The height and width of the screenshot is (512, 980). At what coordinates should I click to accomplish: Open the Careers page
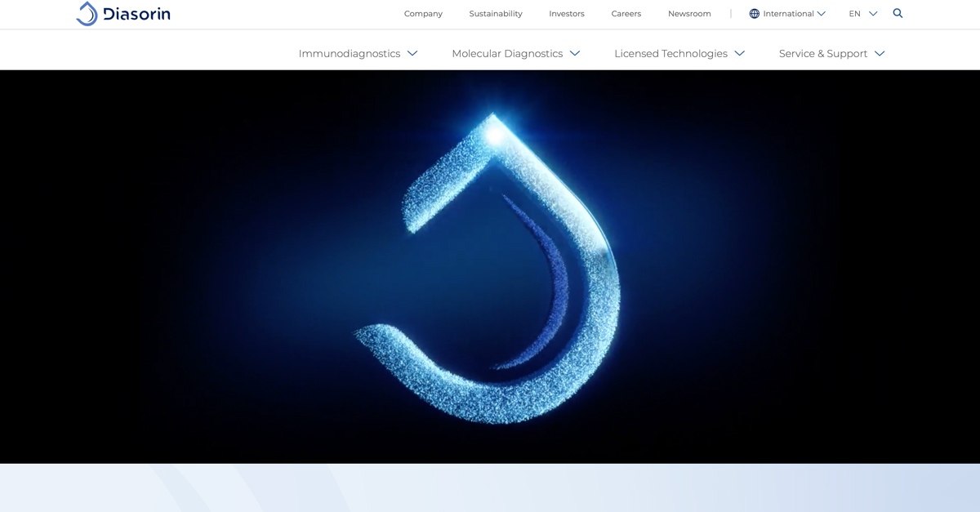[x=626, y=14]
